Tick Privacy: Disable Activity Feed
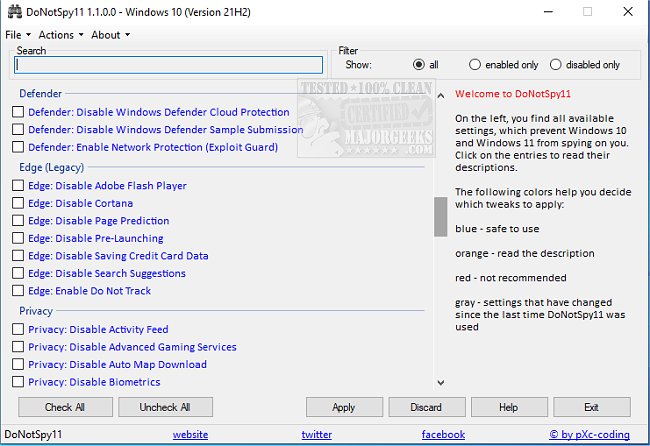This screenshot has height=446, width=650. tap(19, 330)
